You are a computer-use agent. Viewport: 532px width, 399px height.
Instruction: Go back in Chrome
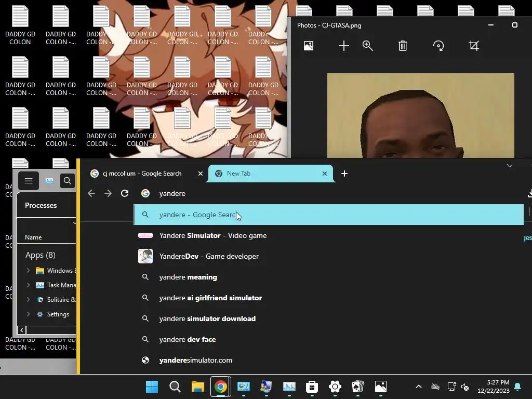point(91,193)
